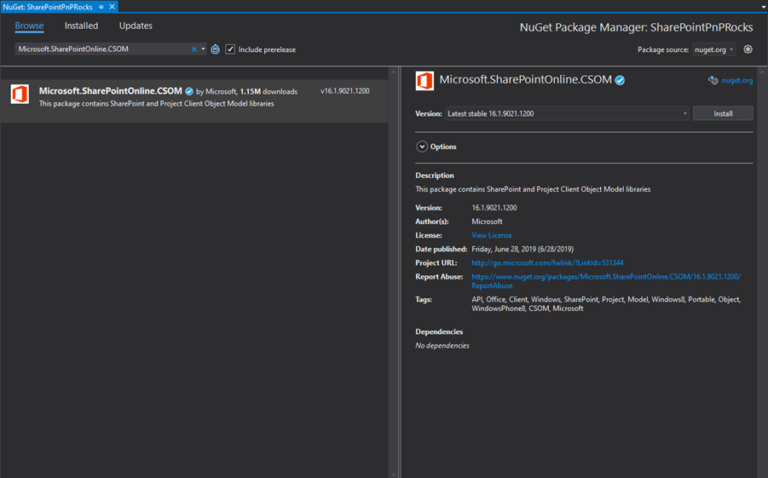The image size is (768, 478).
Task: Click the Install button
Action: (x=722, y=114)
